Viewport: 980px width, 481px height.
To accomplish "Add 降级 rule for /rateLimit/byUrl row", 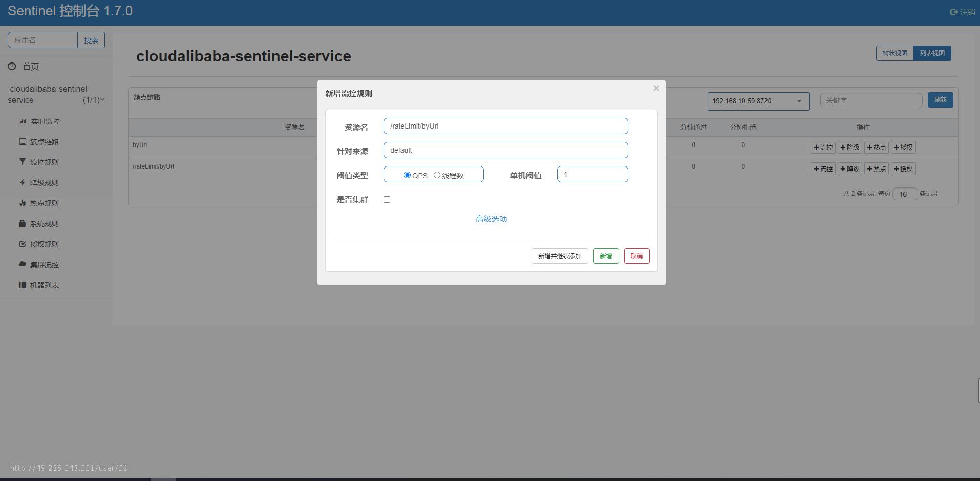I will point(849,169).
